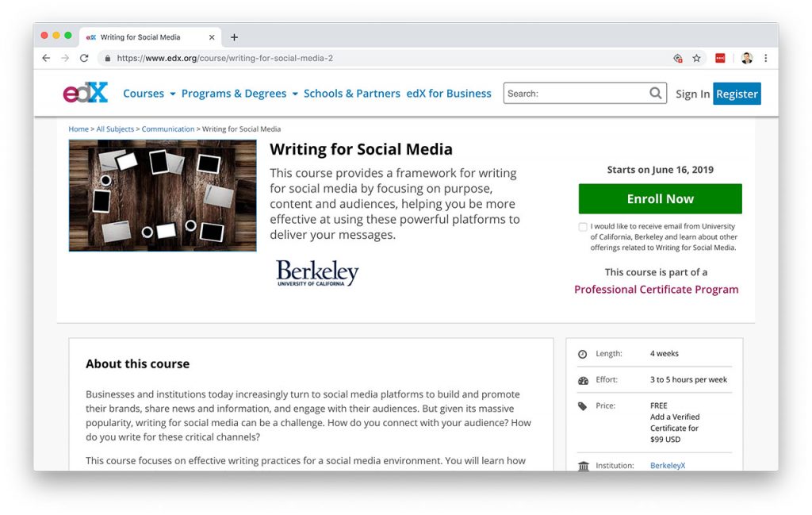Click the institution building icon
812x515 pixels.
[584, 467]
